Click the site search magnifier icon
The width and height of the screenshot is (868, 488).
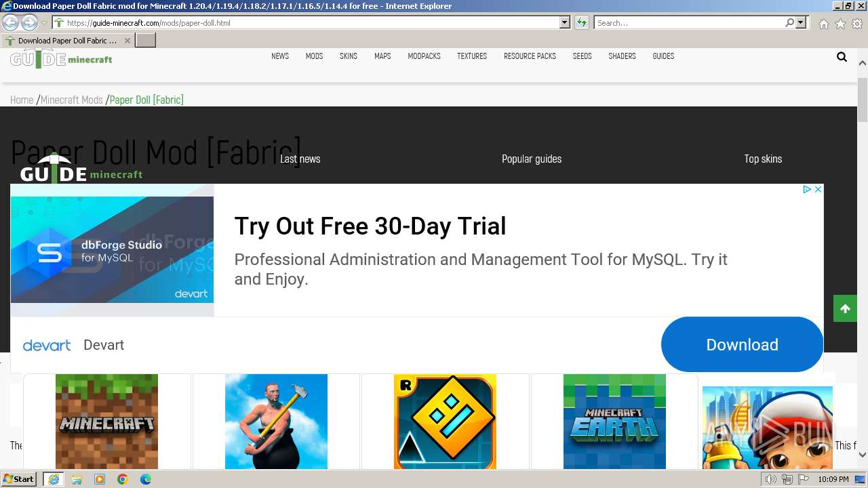pyautogui.click(x=842, y=57)
